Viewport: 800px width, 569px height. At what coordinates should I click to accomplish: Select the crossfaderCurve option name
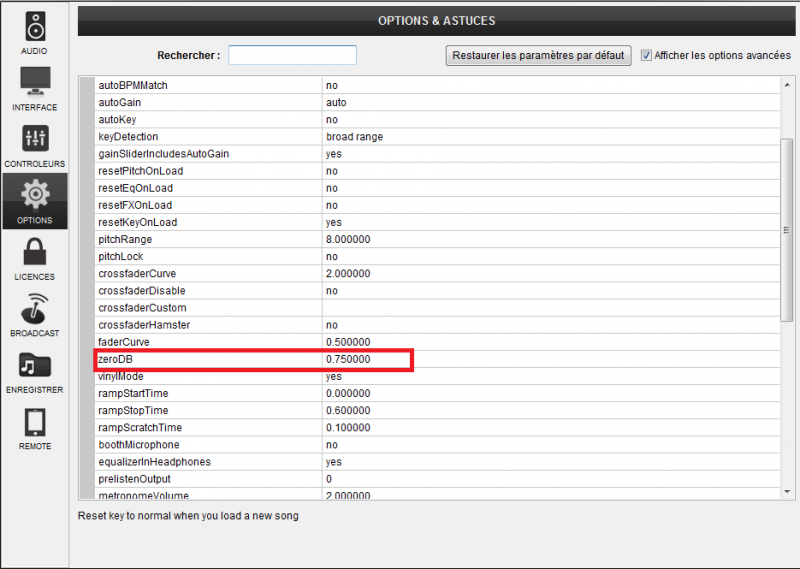pos(137,274)
